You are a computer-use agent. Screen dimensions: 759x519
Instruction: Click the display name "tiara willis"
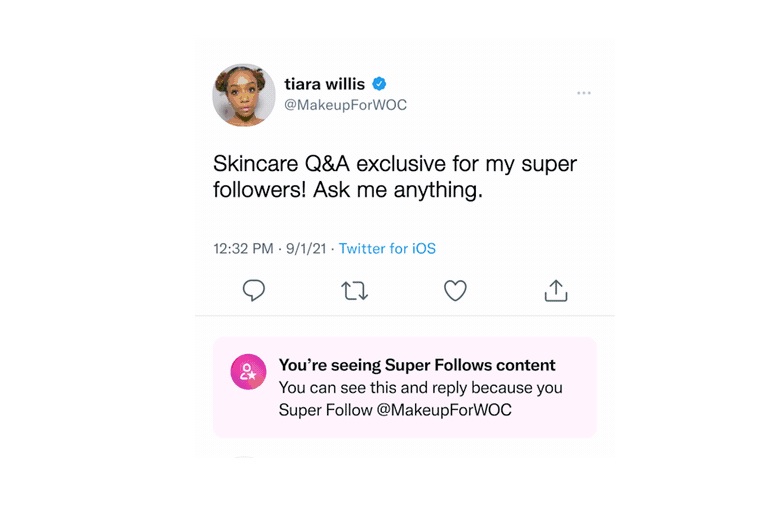click(325, 84)
